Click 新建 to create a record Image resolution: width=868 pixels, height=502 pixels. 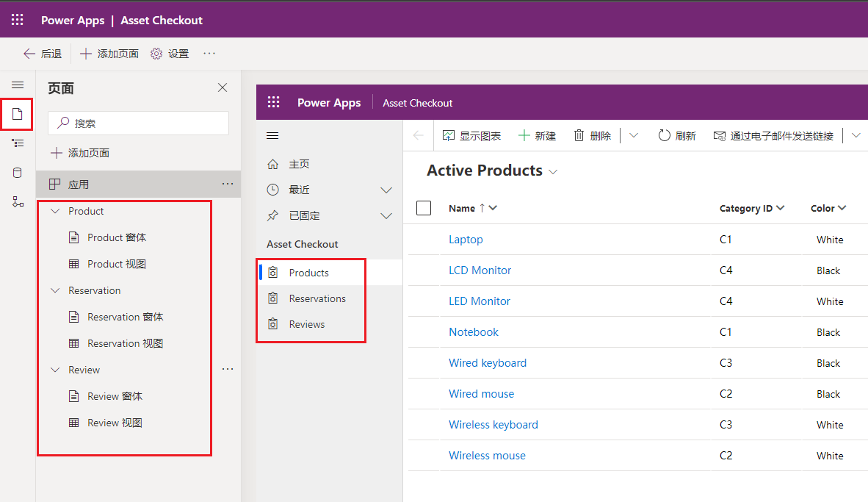click(x=537, y=136)
